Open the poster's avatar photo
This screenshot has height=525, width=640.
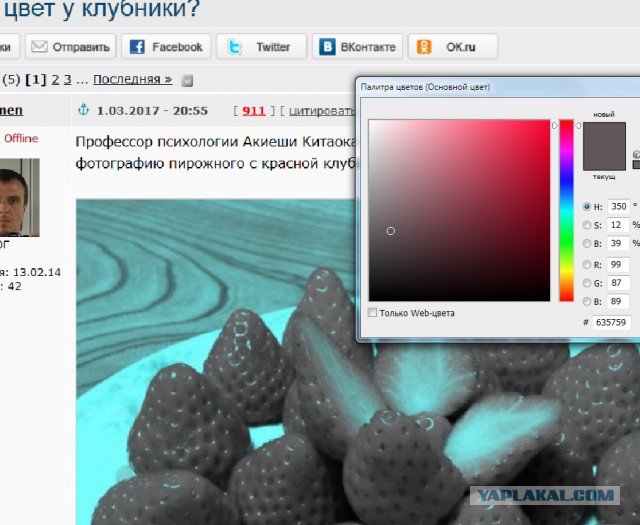click(20, 198)
